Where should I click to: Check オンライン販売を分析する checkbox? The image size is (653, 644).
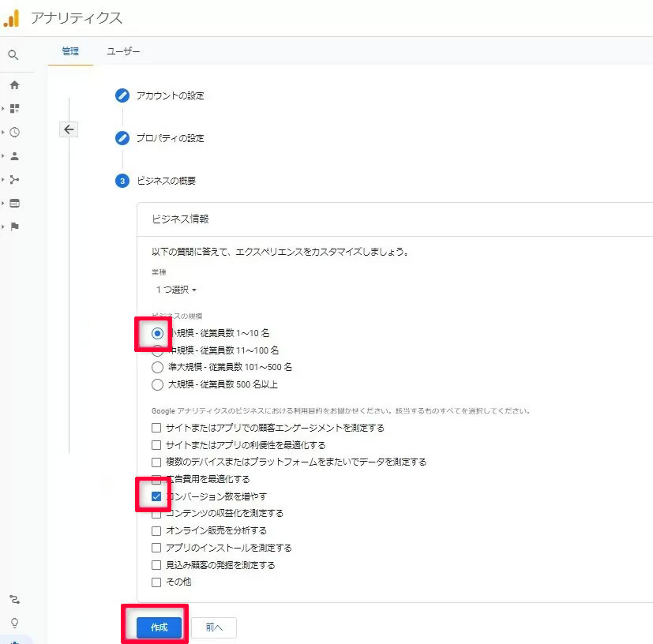[x=156, y=530]
